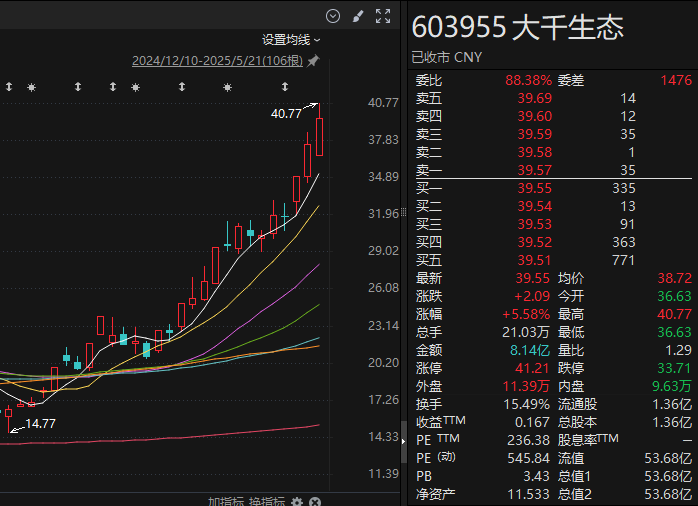This screenshot has height=506, width=698.
Task: Select the 卖一 39.57 ask row
Action: (x=553, y=170)
